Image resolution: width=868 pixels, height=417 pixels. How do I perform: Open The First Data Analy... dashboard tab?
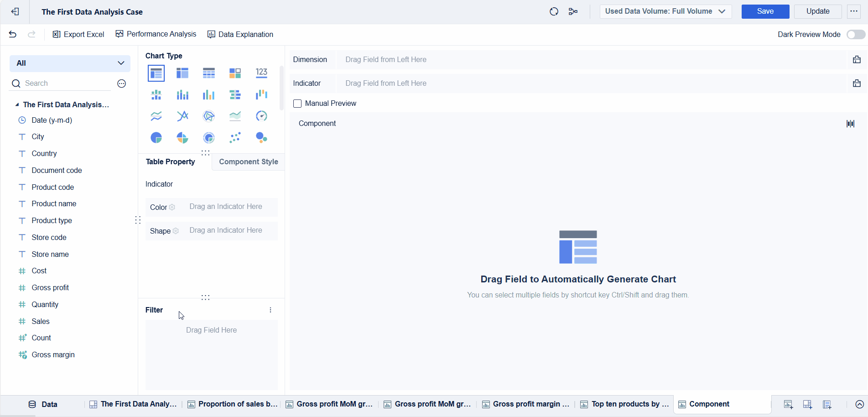coord(133,404)
